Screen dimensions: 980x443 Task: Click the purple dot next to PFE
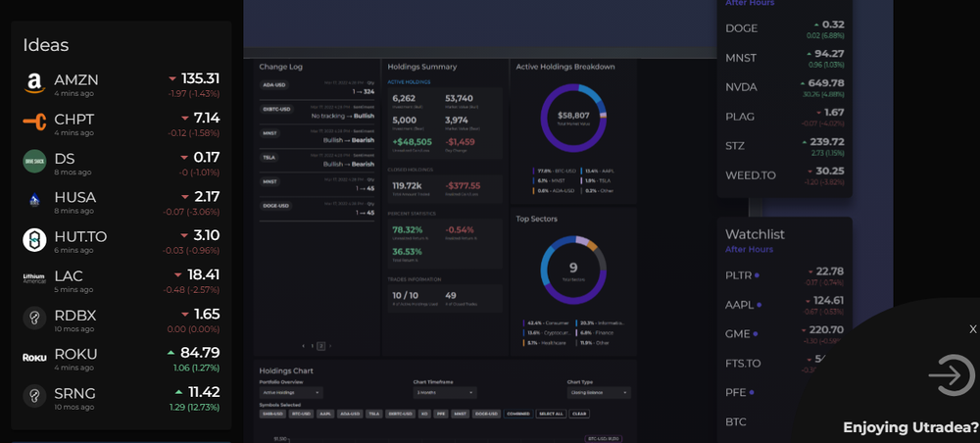click(x=752, y=392)
